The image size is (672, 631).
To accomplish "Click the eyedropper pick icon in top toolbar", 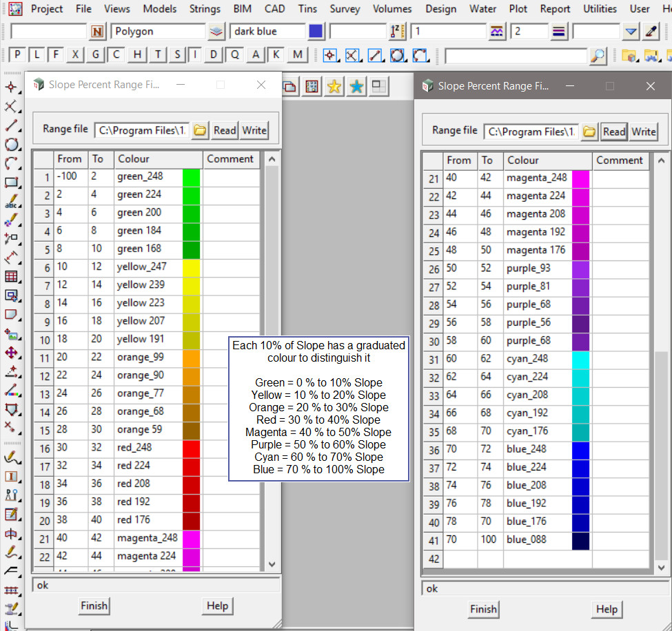I will tap(651, 32).
